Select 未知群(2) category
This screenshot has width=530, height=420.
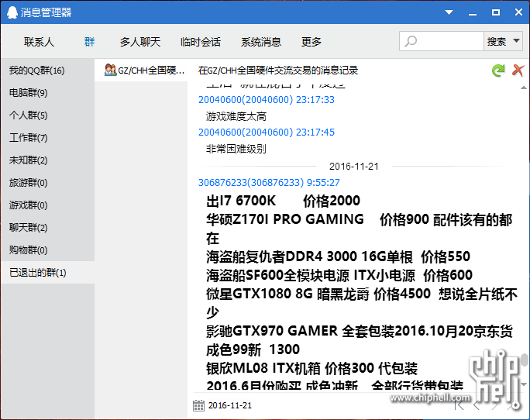48,160
